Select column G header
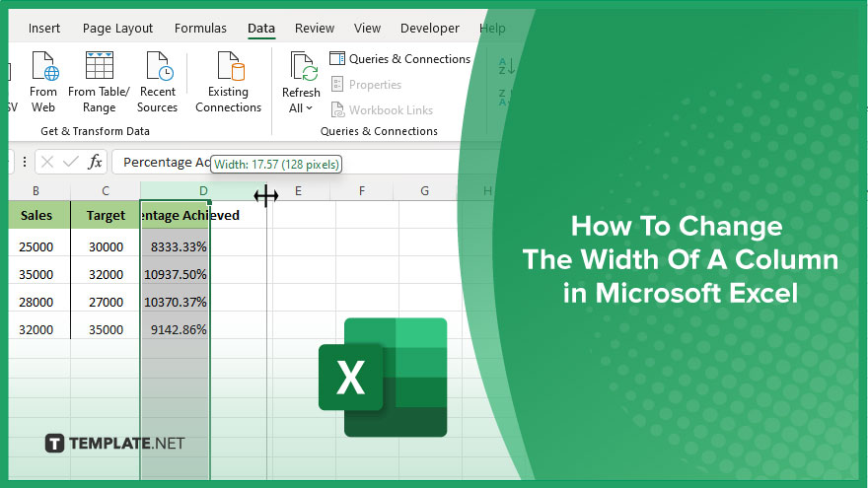Viewport: 868px width, 488px height. click(x=424, y=191)
